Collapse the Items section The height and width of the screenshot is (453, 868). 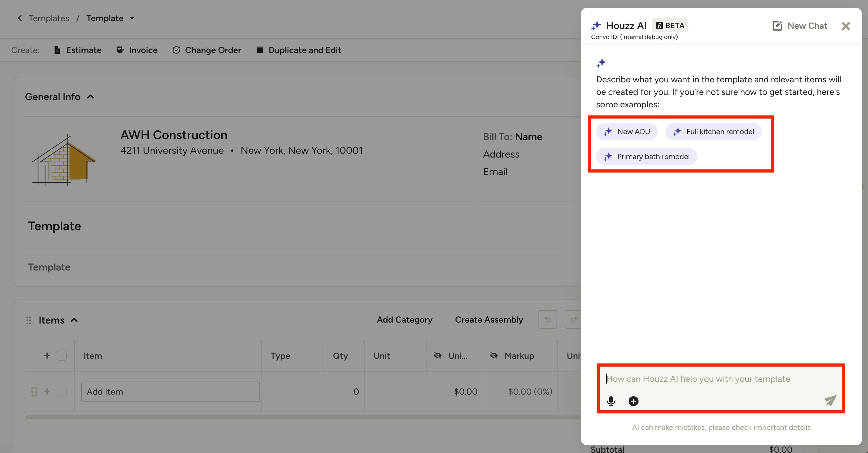(74, 320)
